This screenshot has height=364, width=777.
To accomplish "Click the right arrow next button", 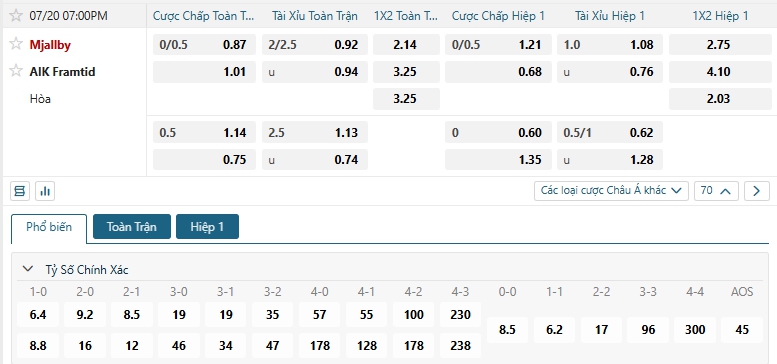I will click(757, 191).
